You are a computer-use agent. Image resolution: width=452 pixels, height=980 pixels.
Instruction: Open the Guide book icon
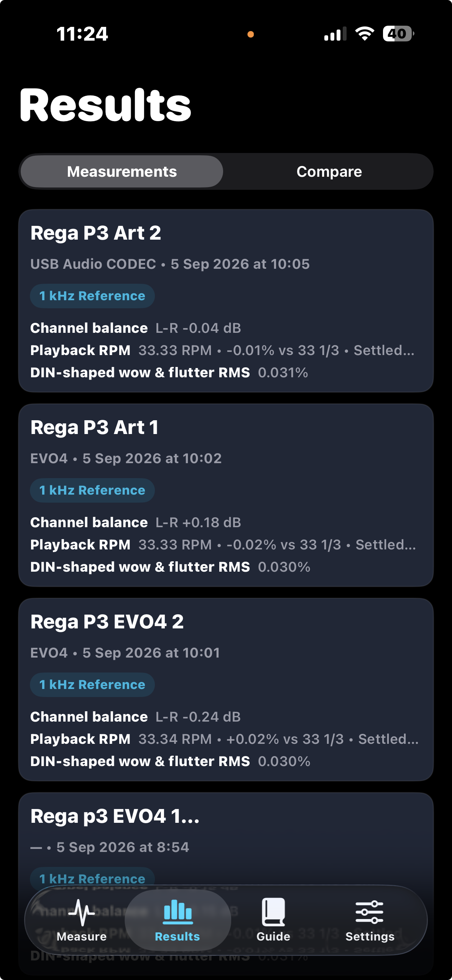273,912
